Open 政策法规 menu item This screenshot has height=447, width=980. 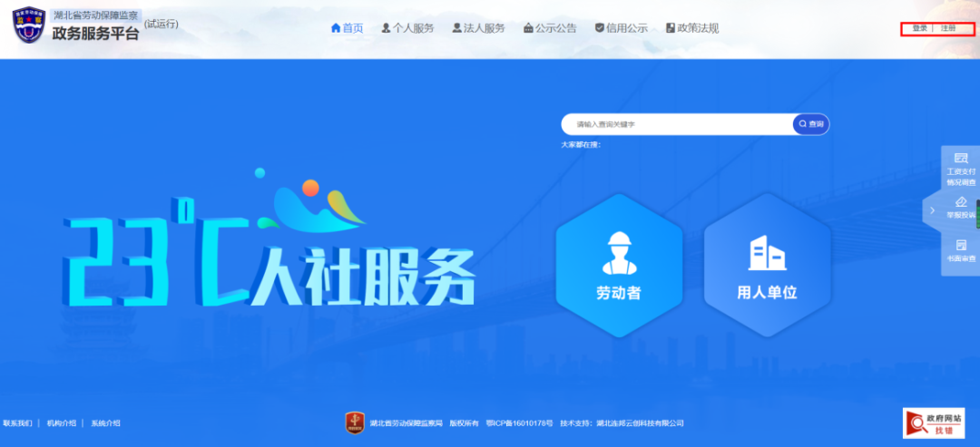pyautogui.click(x=692, y=28)
